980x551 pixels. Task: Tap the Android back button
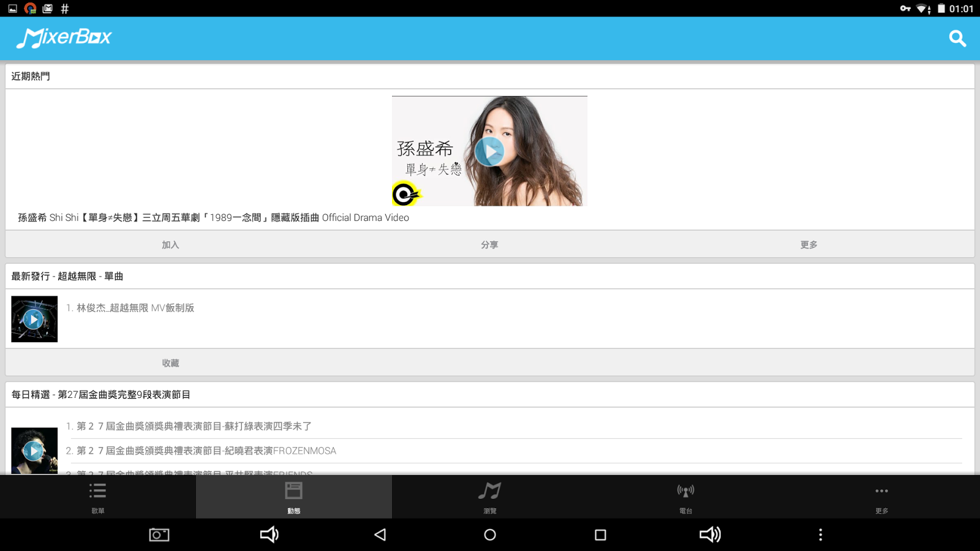pyautogui.click(x=380, y=534)
